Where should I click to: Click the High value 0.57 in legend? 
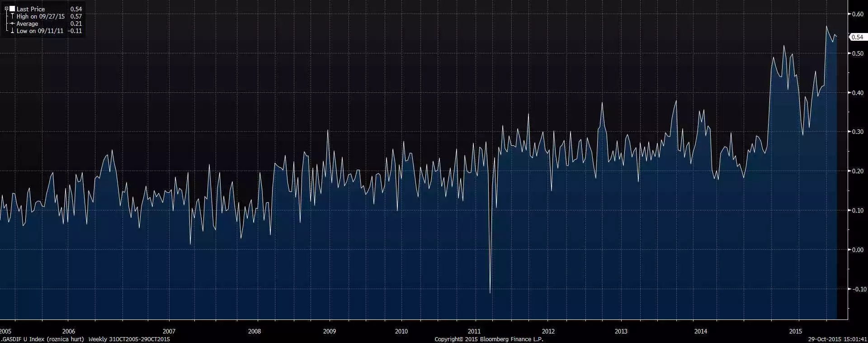(76, 16)
